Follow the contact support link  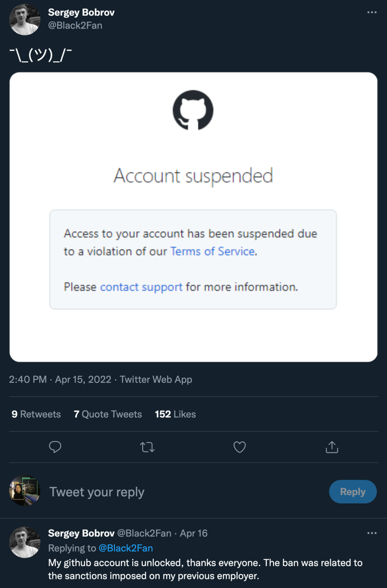click(141, 287)
